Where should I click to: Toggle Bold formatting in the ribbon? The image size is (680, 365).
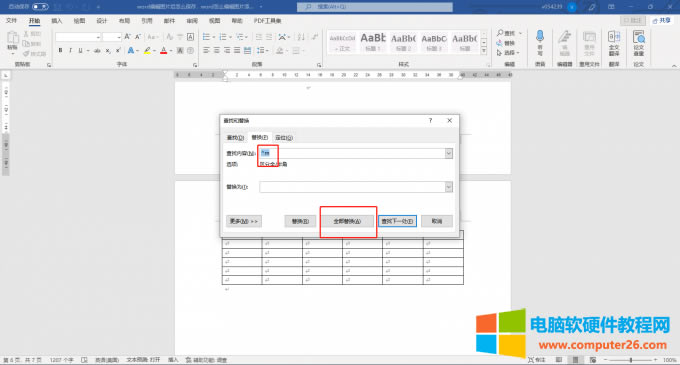[x=60, y=51]
